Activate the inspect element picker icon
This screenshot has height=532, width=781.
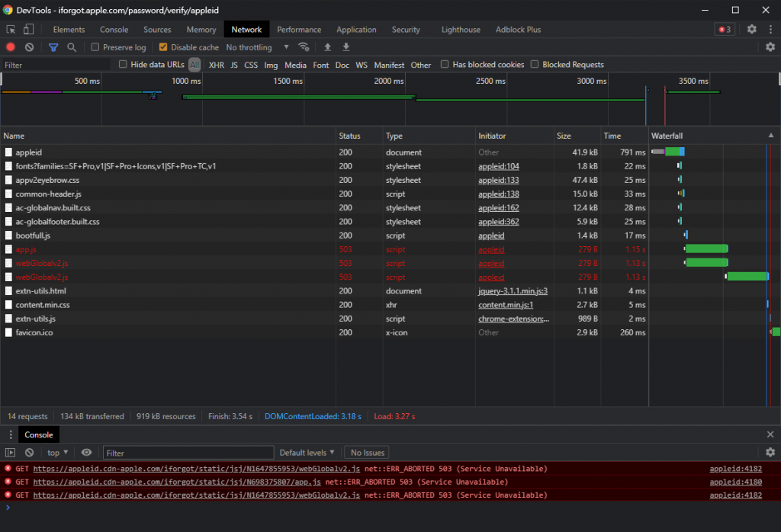coord(11,30)
